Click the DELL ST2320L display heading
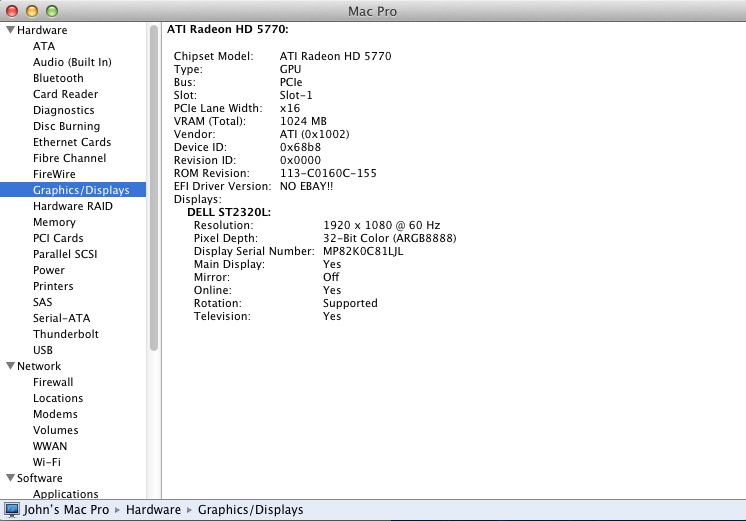The height and width of the screenshot is (521, 746). point(229,212)
